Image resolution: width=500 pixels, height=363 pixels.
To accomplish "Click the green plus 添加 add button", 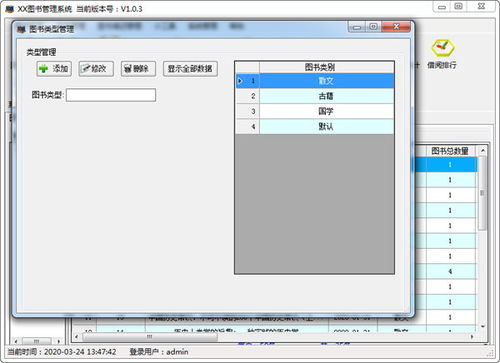I will tap(54, 69).
